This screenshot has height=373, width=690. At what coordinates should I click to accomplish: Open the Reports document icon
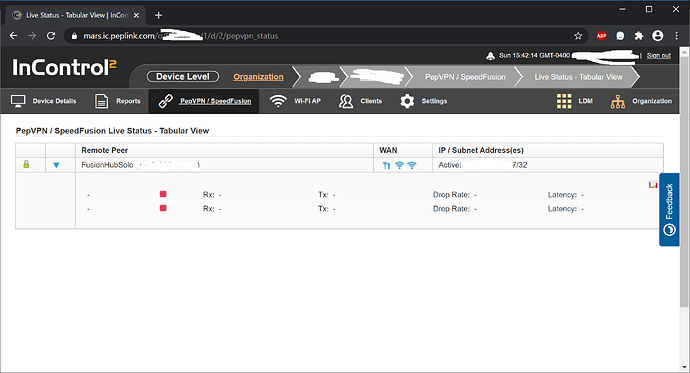click(x=101, y=101)
